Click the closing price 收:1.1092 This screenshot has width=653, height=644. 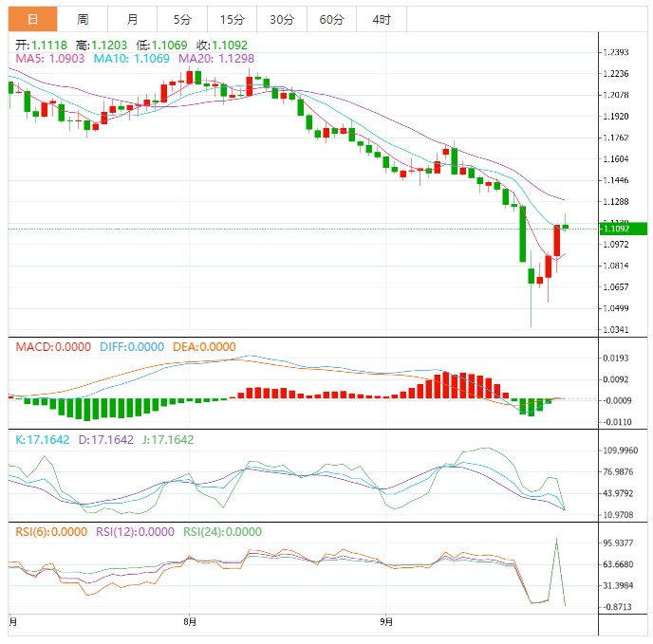(x=222, y=45)
